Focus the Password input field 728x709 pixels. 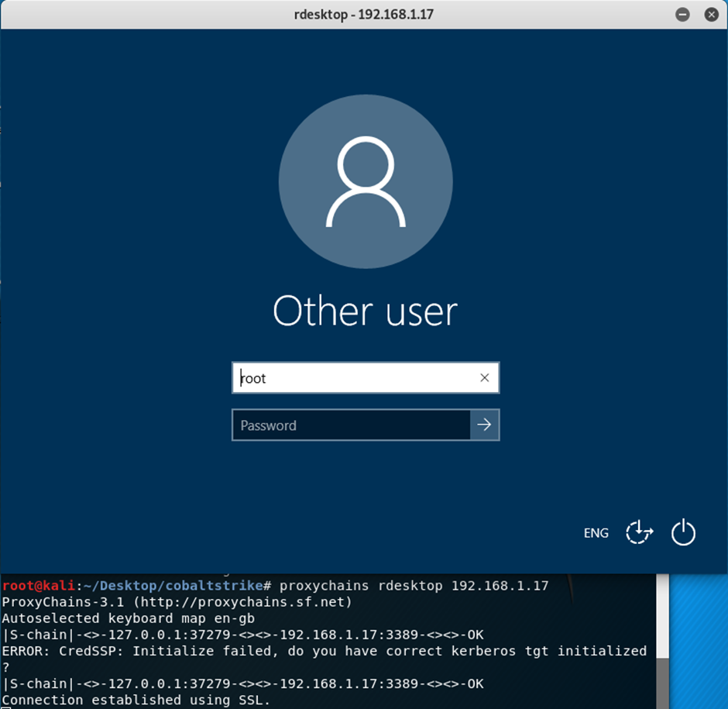tap(351, 425)
